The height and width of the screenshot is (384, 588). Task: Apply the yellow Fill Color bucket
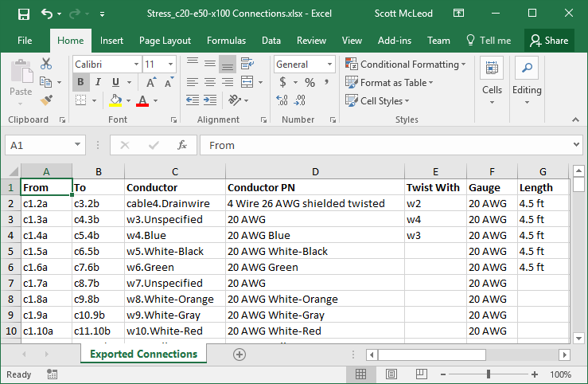click(x=115, y=100)
